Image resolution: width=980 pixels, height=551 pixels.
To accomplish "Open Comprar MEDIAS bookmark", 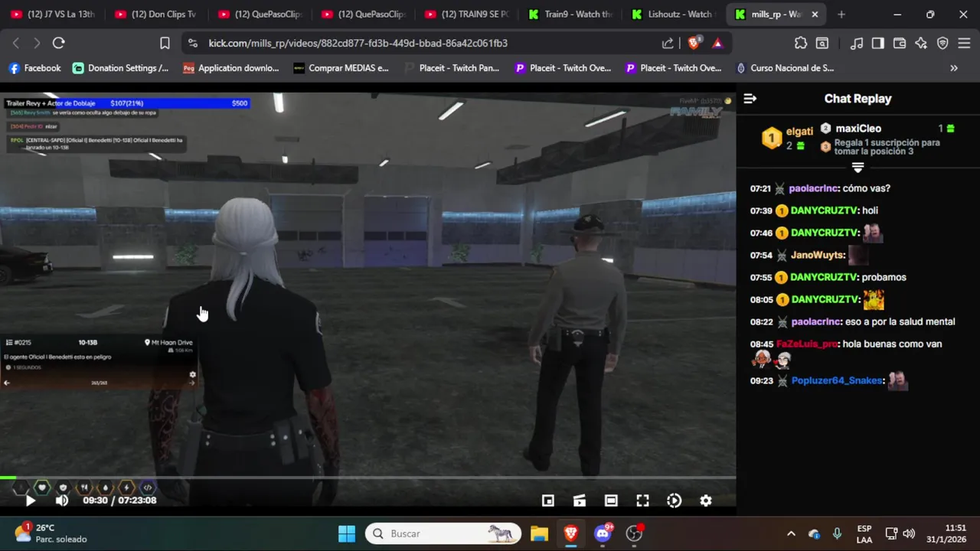I will (341, 68).
